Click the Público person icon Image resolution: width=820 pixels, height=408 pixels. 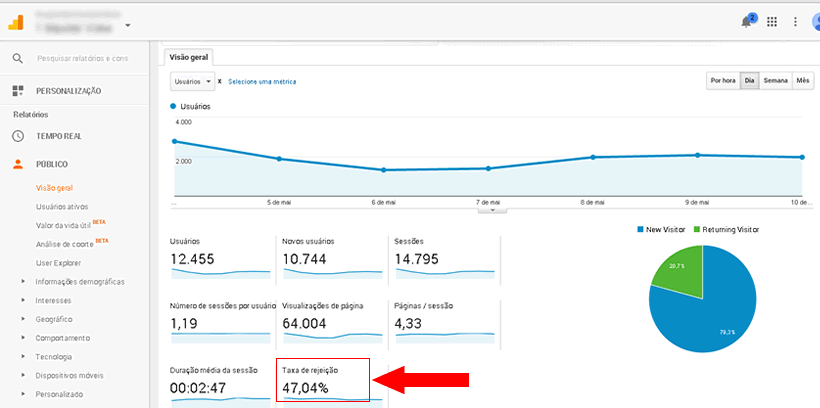click(x=18, y=164)
